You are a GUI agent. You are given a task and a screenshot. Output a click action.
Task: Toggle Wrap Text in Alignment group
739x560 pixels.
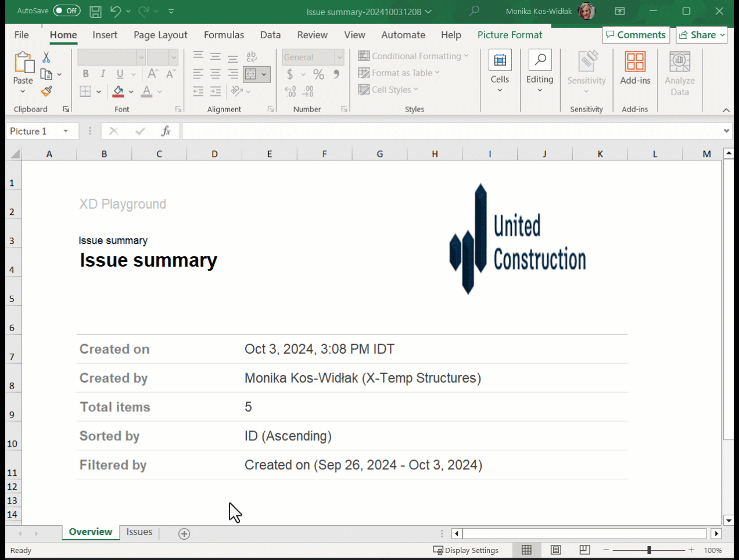(252, 56)
